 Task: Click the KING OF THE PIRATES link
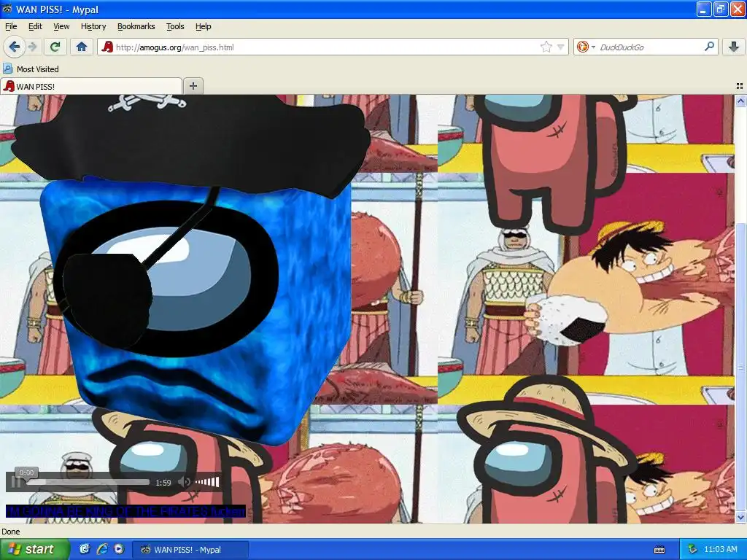click(125, 511)
